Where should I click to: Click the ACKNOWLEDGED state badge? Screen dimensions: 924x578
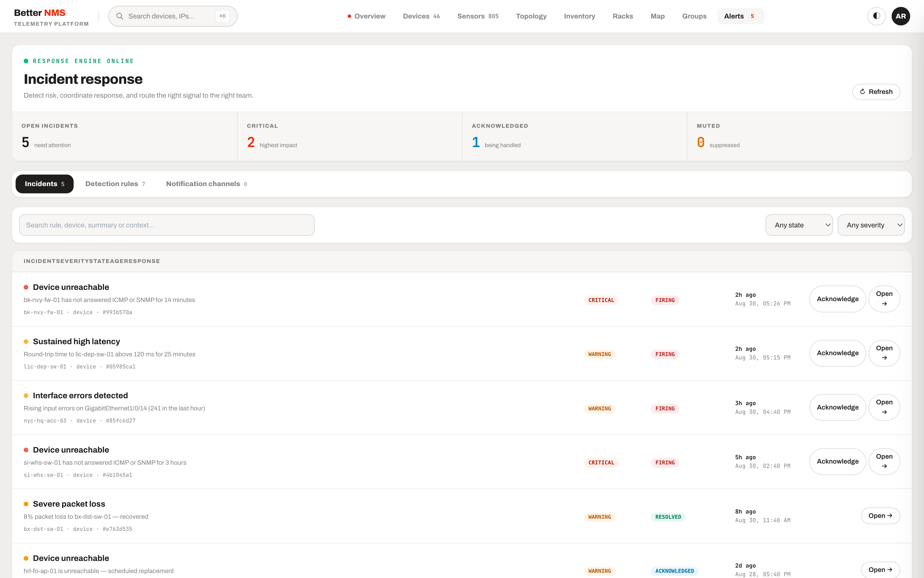[x=674, y=571]
